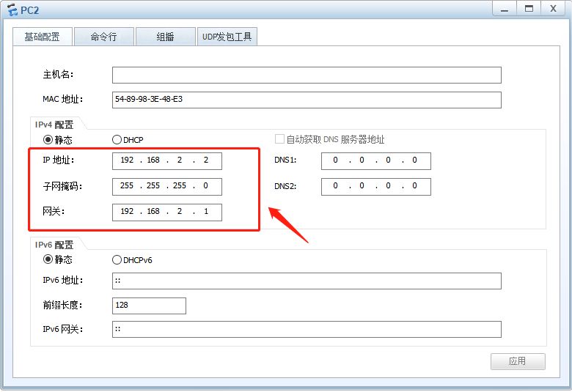Screen dimensions: 572x392
Task: Click the 子网掩码 field
Action: tap(166, 186)
